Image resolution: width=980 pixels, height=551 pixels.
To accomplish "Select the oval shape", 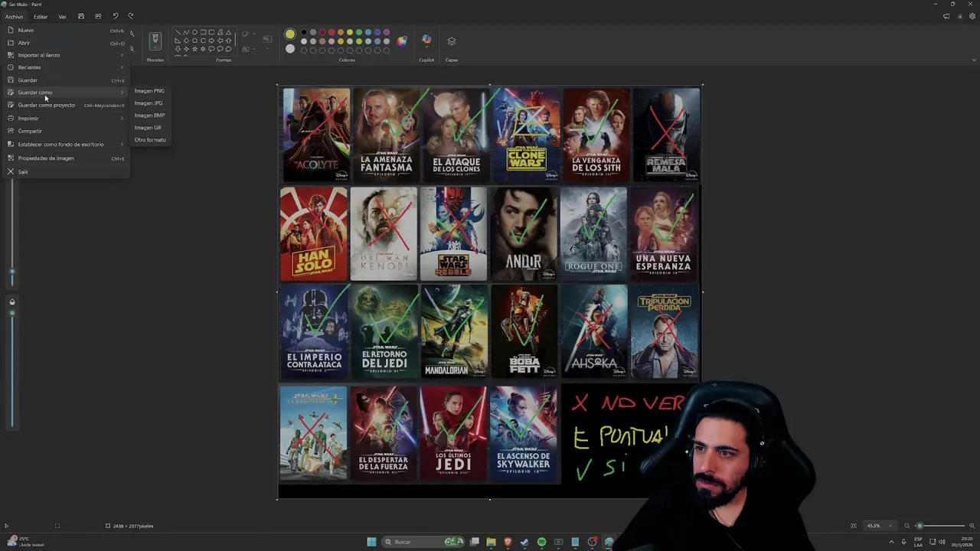I will pyautogui.click(x=194, y=33).
